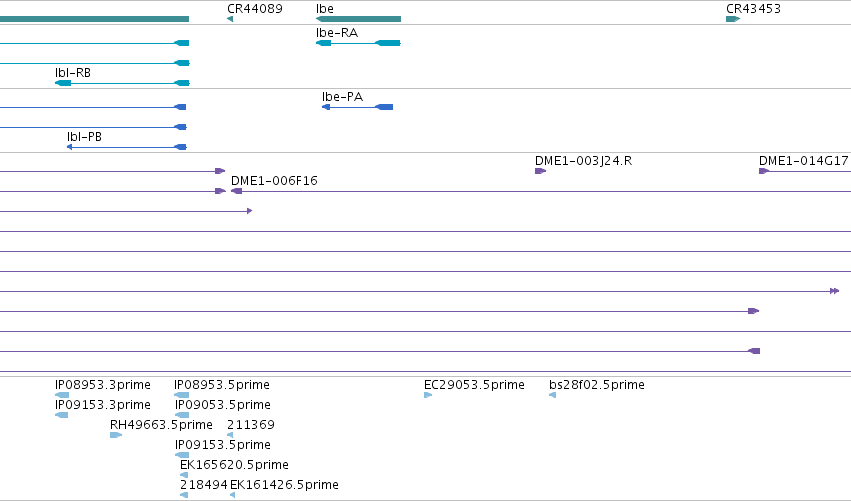Click the IP09153.5prime label
This screenshot has width=851, height=501.
[223, 445]
